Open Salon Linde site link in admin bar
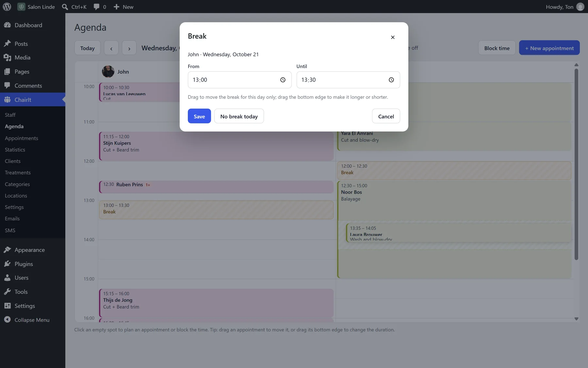The image size is (588, 368). point(36,7)
